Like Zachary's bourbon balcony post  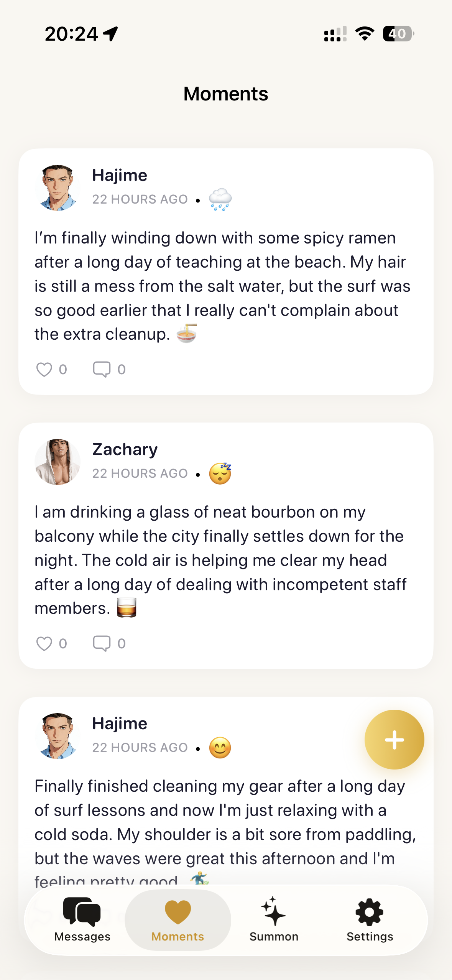click(x=44, y=644)
